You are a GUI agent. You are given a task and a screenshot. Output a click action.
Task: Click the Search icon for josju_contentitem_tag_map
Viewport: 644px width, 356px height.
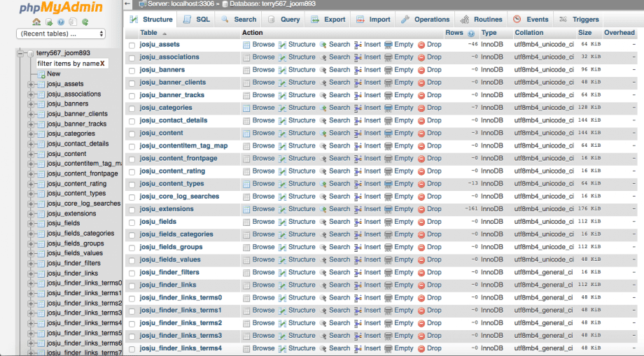click(x=323, y=147)
